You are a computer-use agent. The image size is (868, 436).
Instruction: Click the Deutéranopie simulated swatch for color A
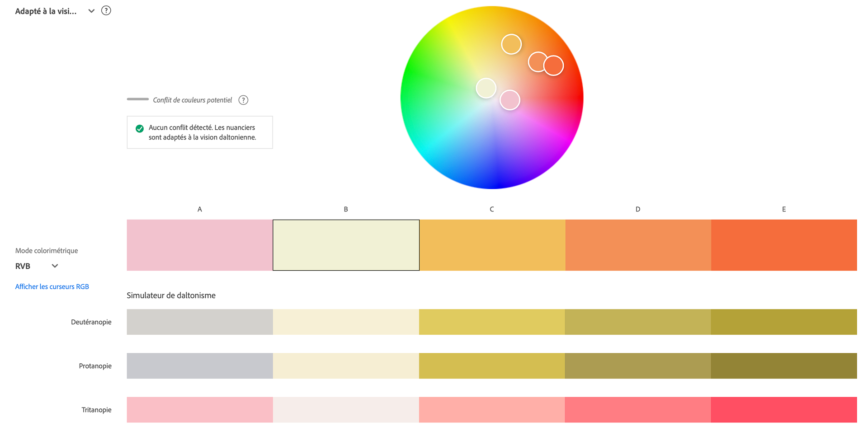click(199, 322)
